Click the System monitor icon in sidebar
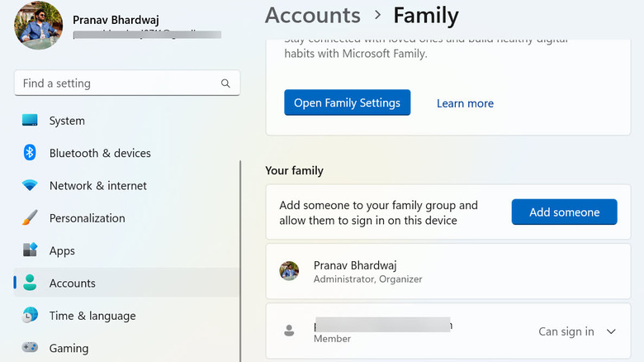 (x=30, y=121)
